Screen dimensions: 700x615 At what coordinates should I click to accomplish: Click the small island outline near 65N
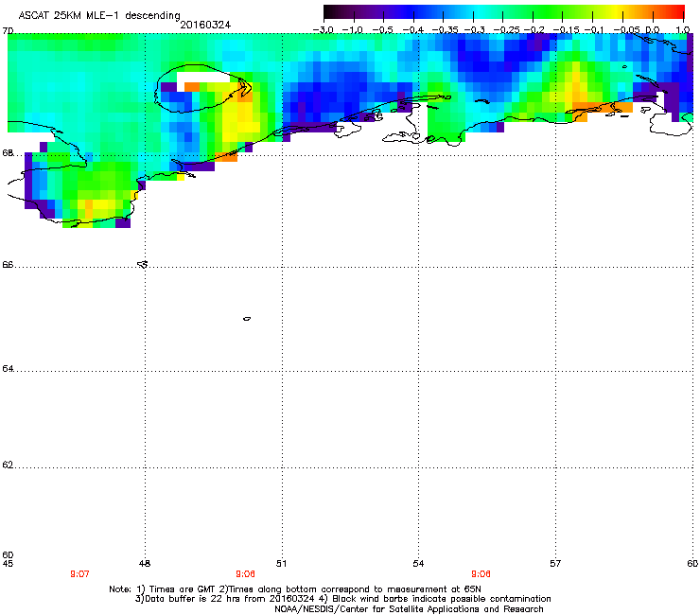tap(247, 319)
